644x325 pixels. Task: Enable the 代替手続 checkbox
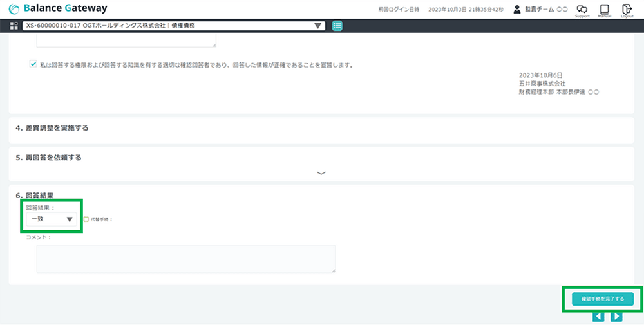coord(86,219)
